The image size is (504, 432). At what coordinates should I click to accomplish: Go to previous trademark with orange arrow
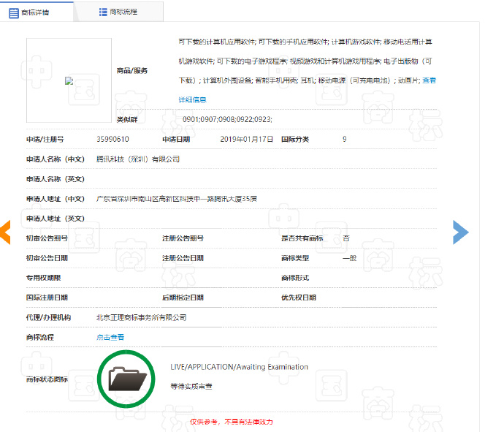(5, 232)
